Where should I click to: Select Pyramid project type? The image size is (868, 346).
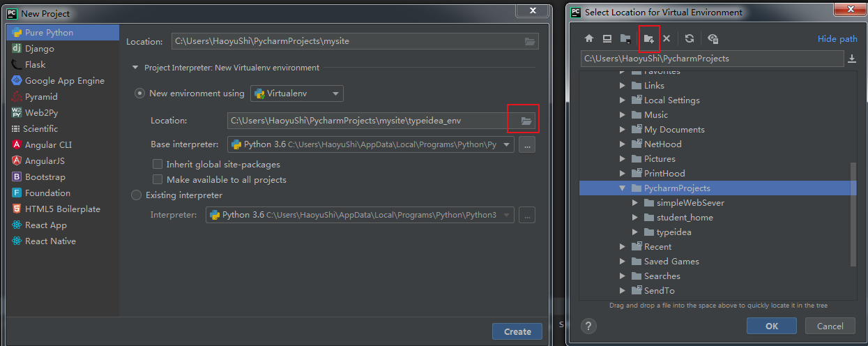(x=63, y=97)
